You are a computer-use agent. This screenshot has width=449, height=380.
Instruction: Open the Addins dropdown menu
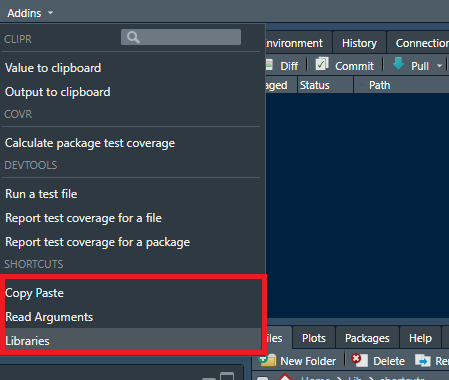click(30, 13)
